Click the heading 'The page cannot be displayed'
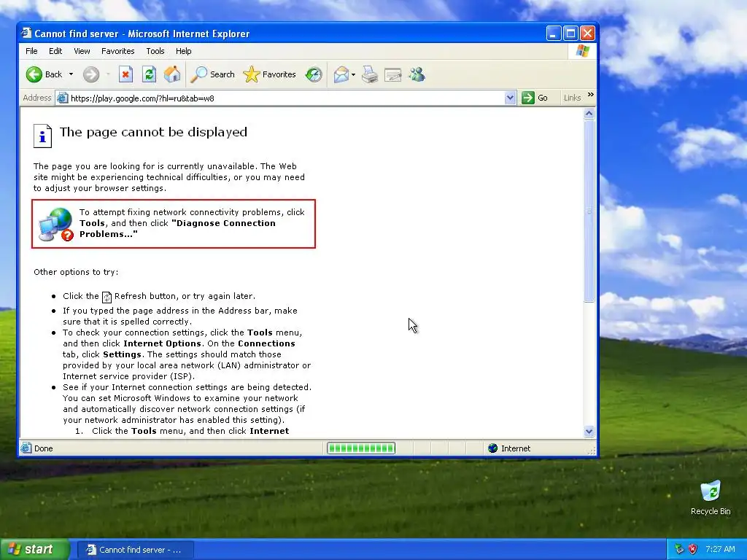747x560 pixels. tap(153, 132)
